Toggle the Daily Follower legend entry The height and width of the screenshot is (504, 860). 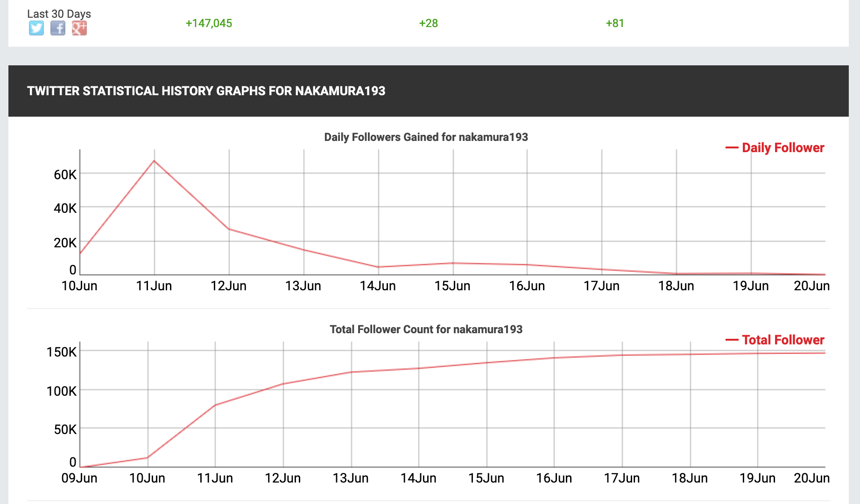[x=775, y=147]
